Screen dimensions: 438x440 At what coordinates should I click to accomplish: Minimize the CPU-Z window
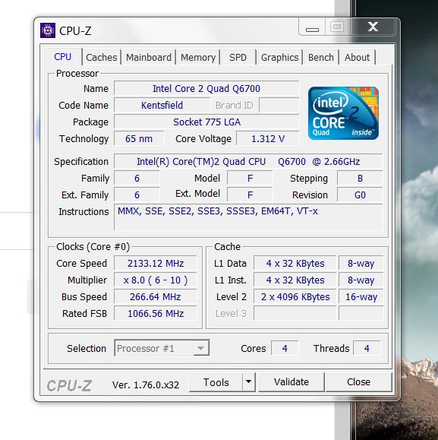click(312, 28)
